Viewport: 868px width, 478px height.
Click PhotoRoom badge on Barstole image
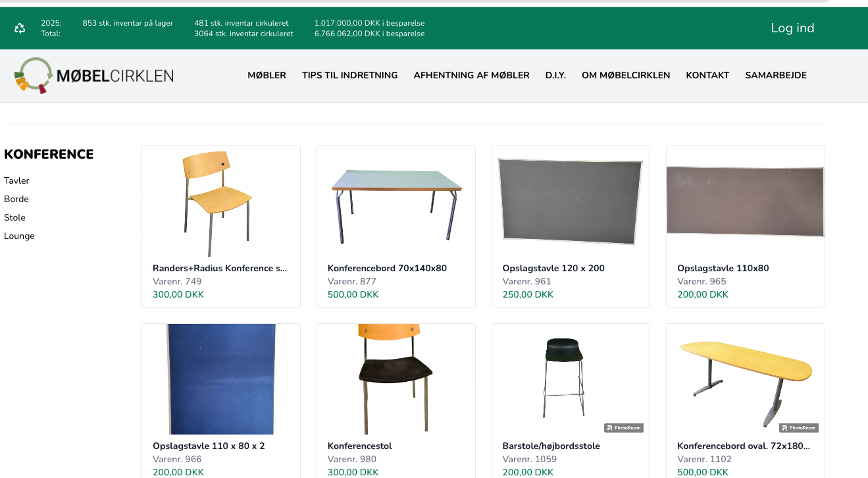tap(624, 428)
